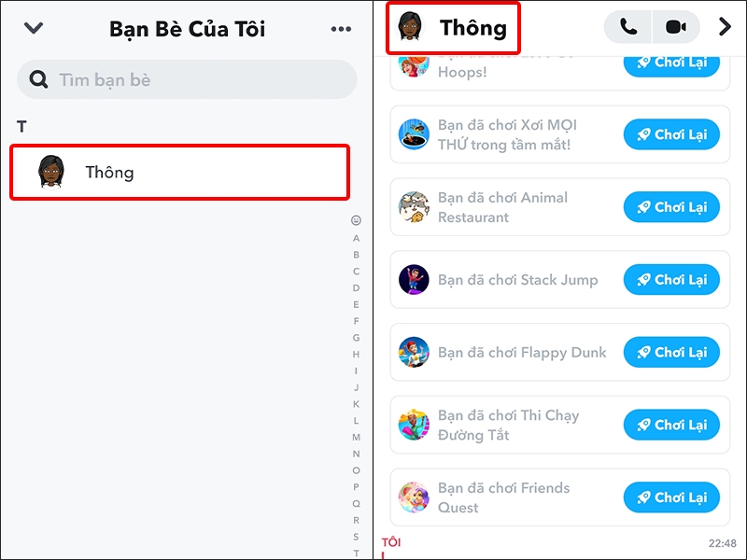The height and width of the screenshot is (560, 747).
Task: Select Thông from the friends list
Action: click(x=177, y=172)
